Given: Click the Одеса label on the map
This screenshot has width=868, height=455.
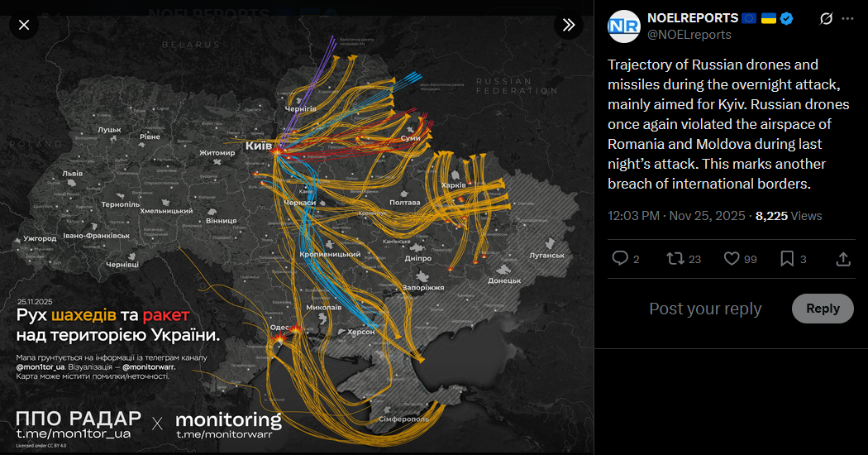Looking at the screenshot, I should tap(279, 328).
